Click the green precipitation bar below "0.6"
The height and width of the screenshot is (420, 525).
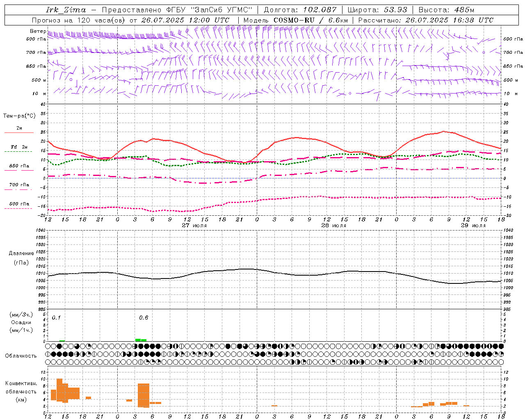141,340
